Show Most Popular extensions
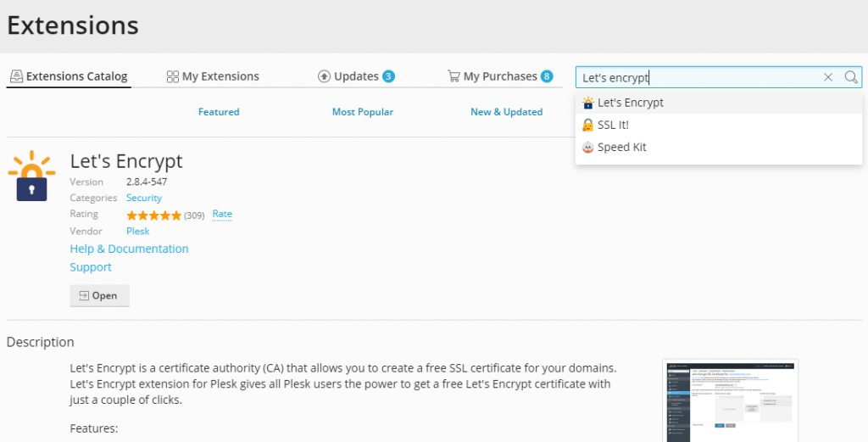This screenshot has height=442, width=868. [x=363, y=112]
